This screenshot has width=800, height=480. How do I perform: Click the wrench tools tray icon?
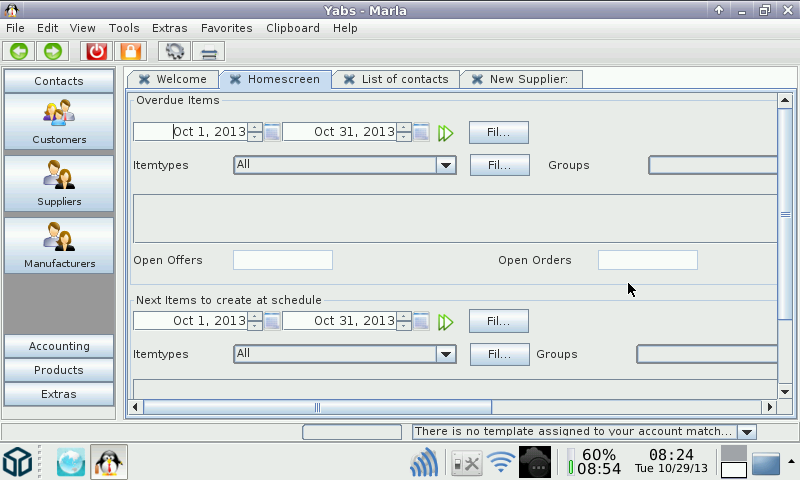467,463
